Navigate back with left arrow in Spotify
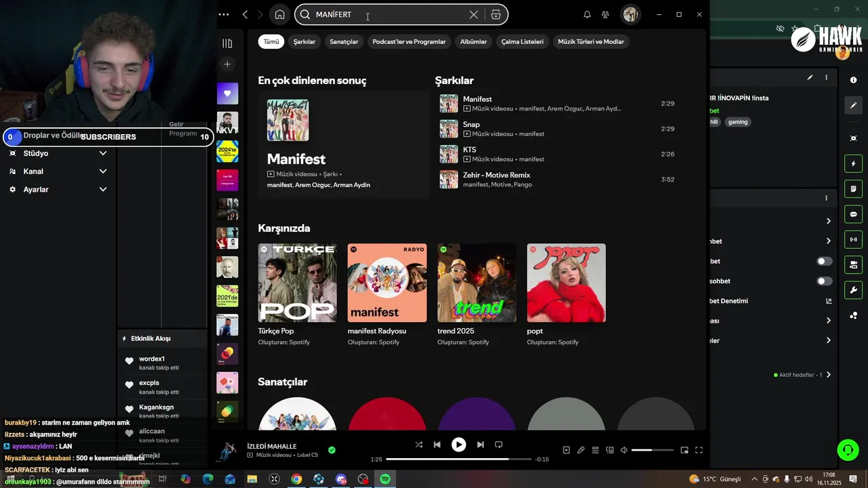This screenshot has width=868, height=488. click(245, 14)
